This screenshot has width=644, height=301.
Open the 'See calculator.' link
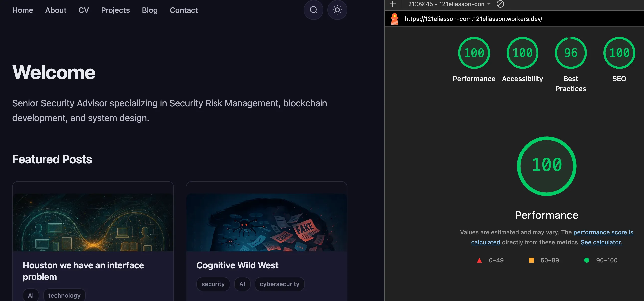click(x=601, y=242)
